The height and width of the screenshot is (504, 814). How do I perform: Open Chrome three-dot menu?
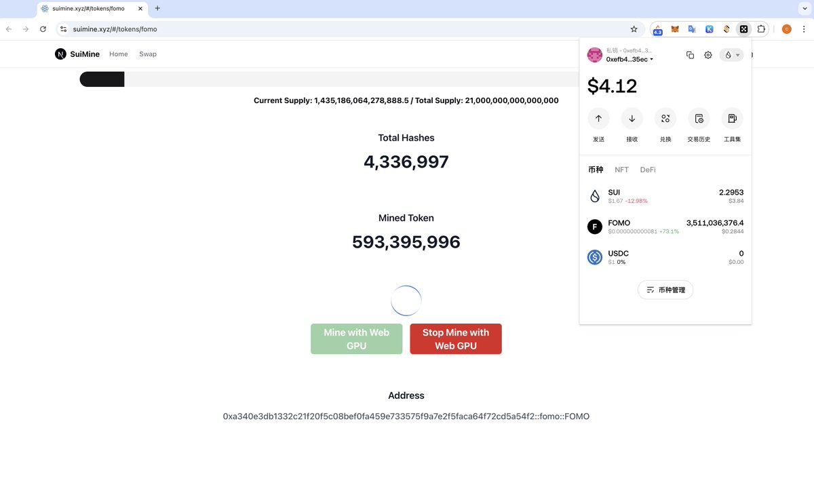(803, 29)
